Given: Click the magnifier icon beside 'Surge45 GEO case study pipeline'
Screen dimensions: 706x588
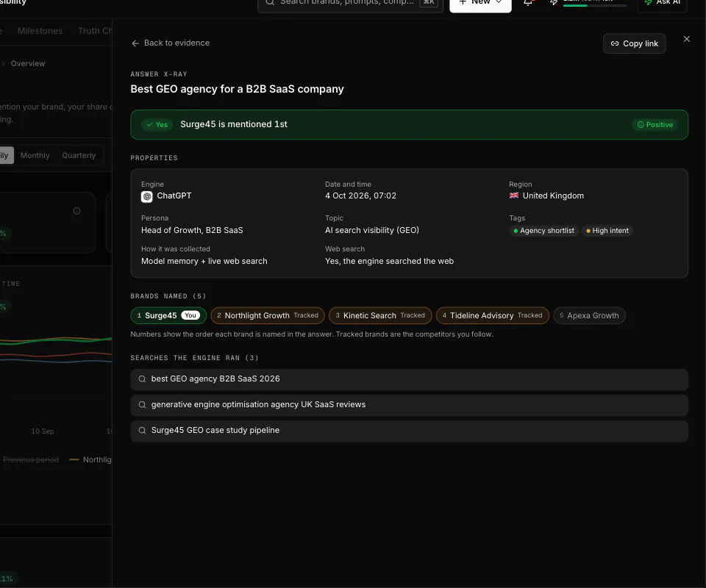Looking at the screenshot, I should [142, 431].
